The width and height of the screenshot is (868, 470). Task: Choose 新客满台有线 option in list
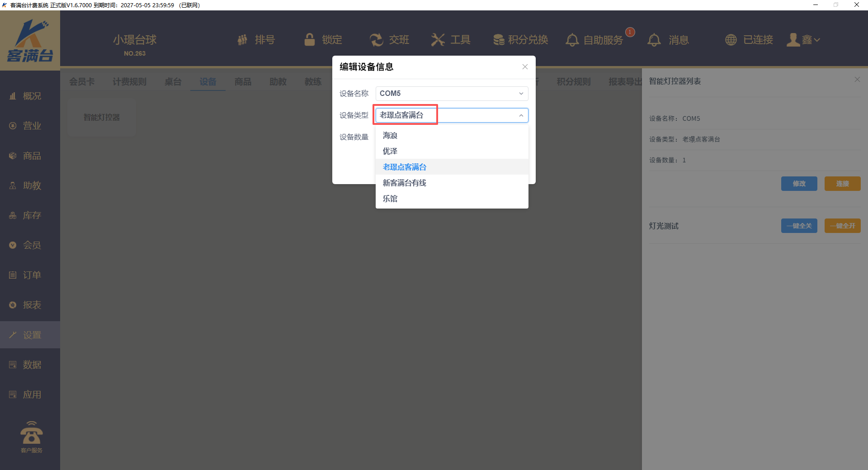404,183
